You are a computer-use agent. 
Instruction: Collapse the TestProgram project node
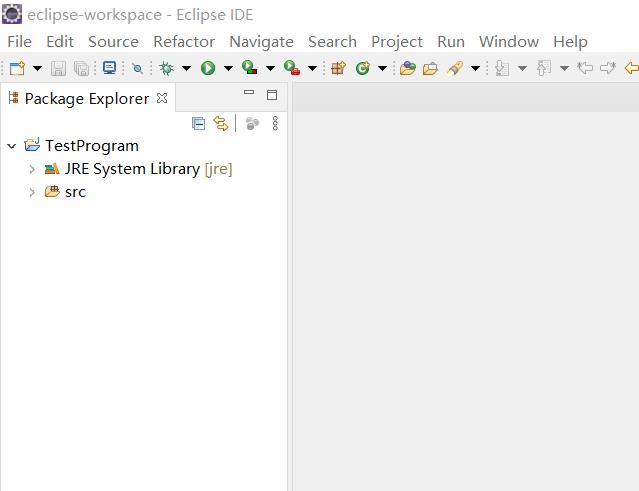coord(12,146)
